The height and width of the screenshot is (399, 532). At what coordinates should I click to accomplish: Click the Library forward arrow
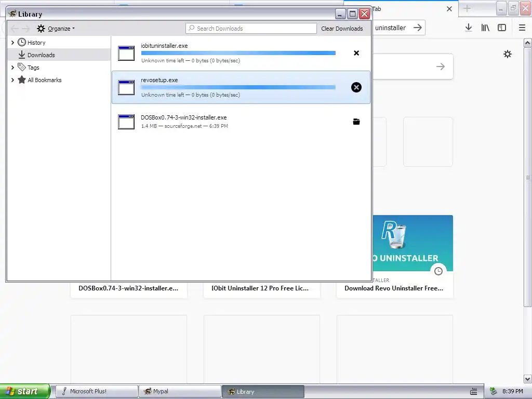(26, 29)
